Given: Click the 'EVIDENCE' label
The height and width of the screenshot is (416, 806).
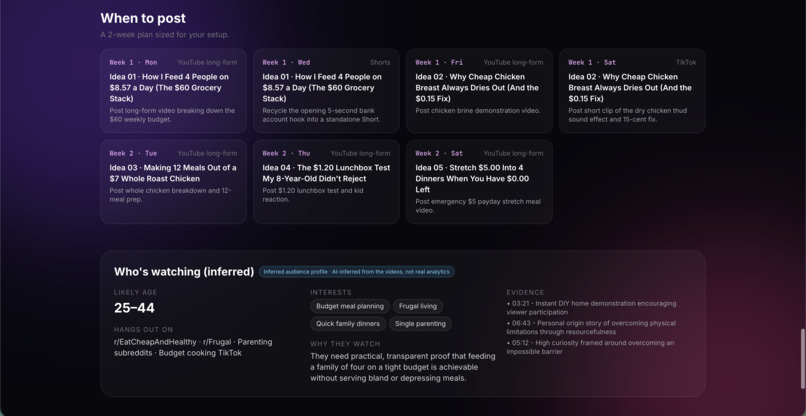Looking at the screenshot, I should click(525, 293).
